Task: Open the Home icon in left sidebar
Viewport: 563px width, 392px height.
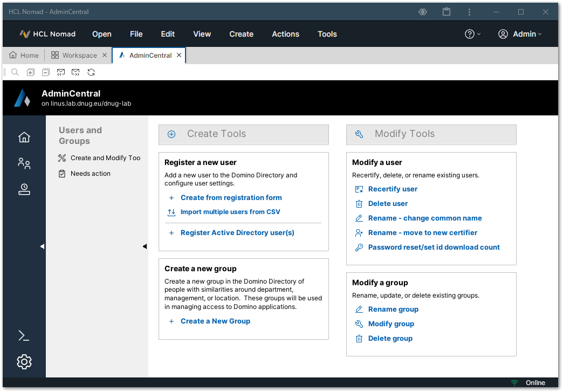Action: 24,137
